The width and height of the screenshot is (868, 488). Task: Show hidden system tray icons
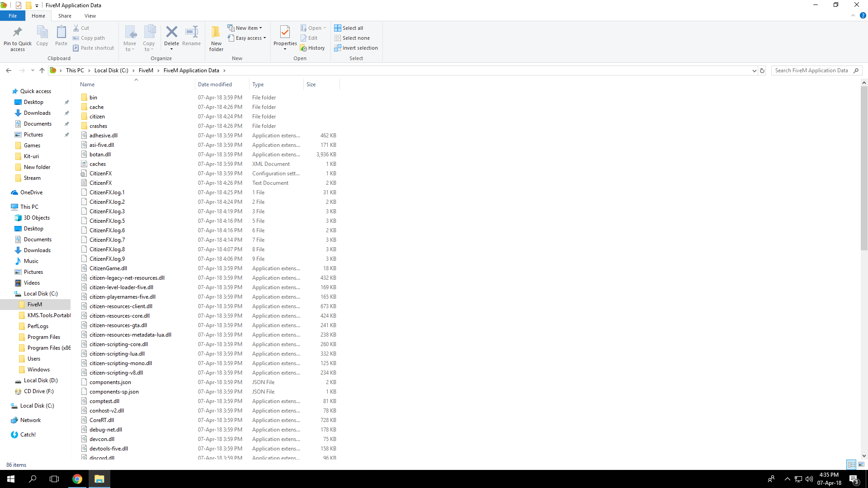(787, 479)
